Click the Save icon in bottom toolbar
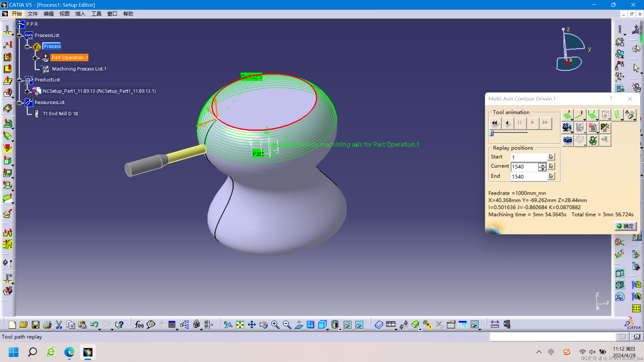 click(36, 324)
